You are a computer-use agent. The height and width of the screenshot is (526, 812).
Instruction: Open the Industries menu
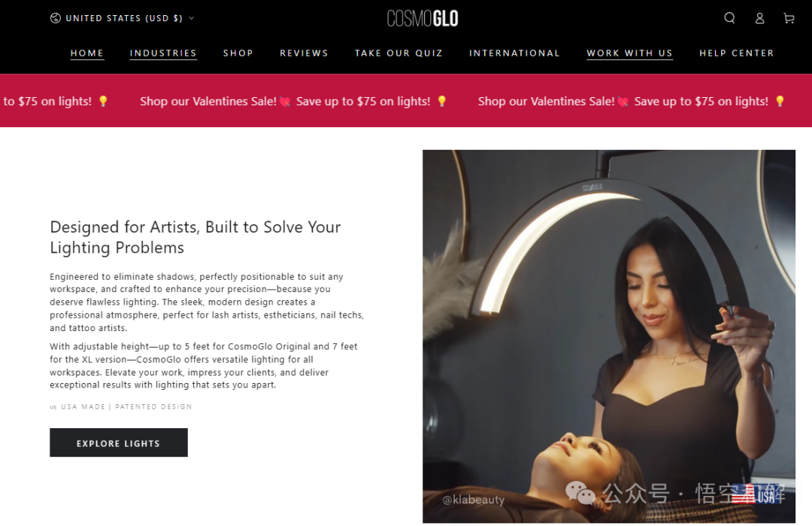point(163,53)
